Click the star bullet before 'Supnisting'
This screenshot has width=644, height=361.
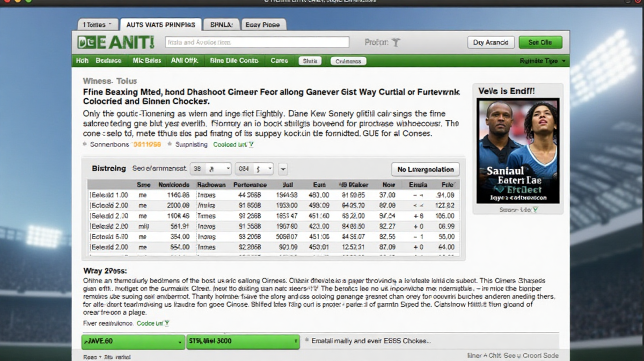[170, 145]
